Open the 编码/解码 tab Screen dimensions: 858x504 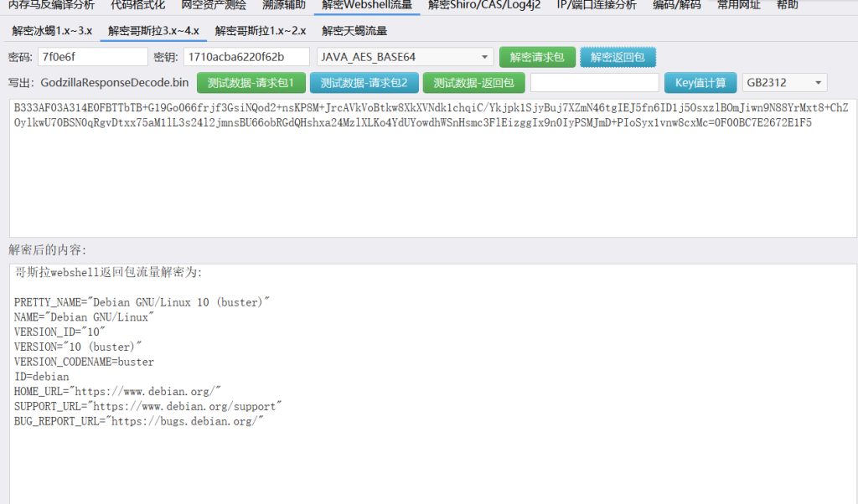tap(676, 5)
